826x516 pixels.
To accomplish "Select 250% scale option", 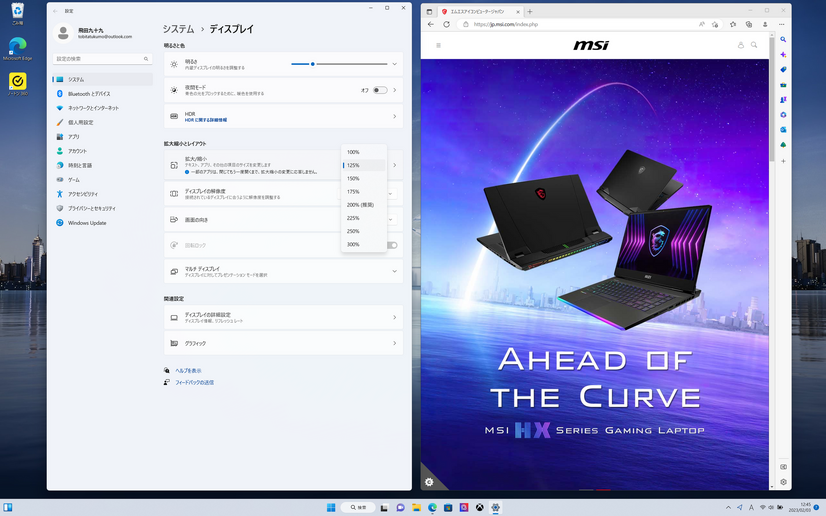I will point(364,231).
